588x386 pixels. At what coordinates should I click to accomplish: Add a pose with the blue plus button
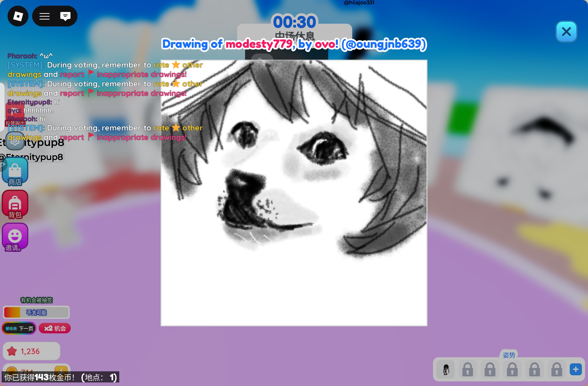click(x=576, y=369)
